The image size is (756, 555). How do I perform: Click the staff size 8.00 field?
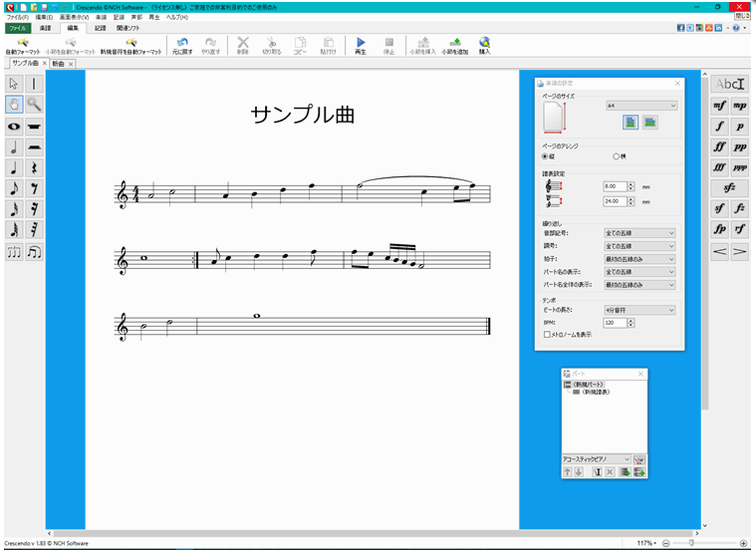(x=615, y=186)
